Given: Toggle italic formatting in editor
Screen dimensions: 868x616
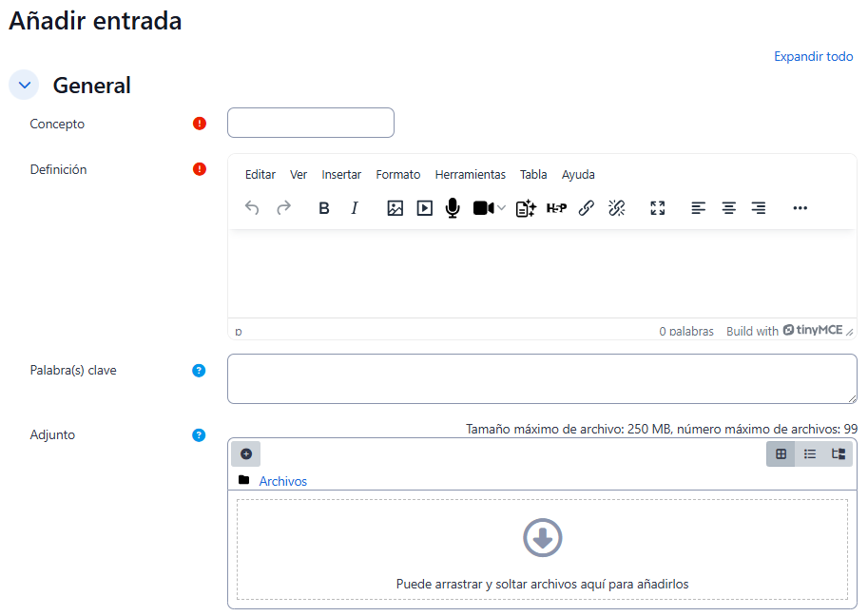Looking at the screenshot, I should 355,208.
